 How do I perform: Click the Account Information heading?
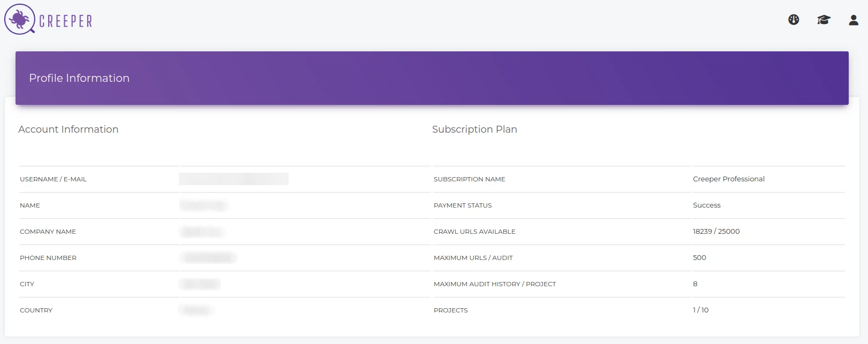pyautogui.click(x=69, y=129)
